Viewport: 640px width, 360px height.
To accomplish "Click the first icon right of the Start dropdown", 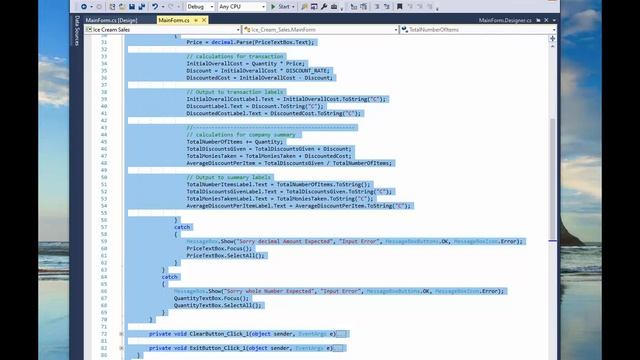I will click(x=304, y=7).
